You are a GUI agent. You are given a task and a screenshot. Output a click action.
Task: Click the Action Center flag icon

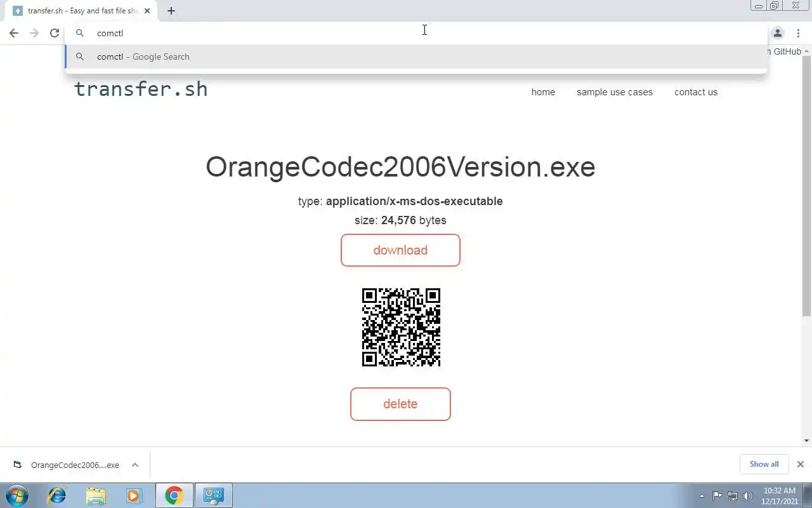717,496
